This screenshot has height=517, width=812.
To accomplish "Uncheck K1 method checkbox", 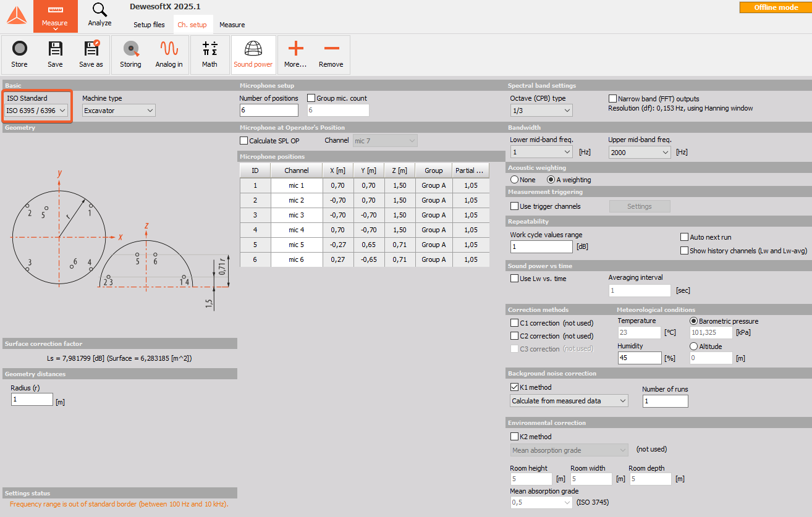I will point(514,387).
